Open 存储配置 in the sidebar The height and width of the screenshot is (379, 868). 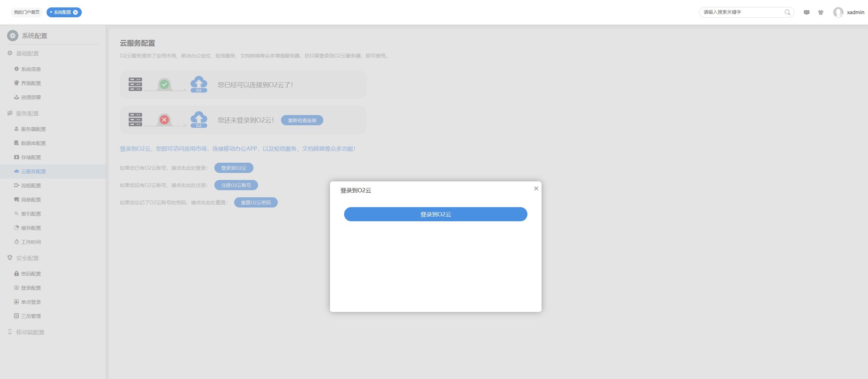click(53, 157)
